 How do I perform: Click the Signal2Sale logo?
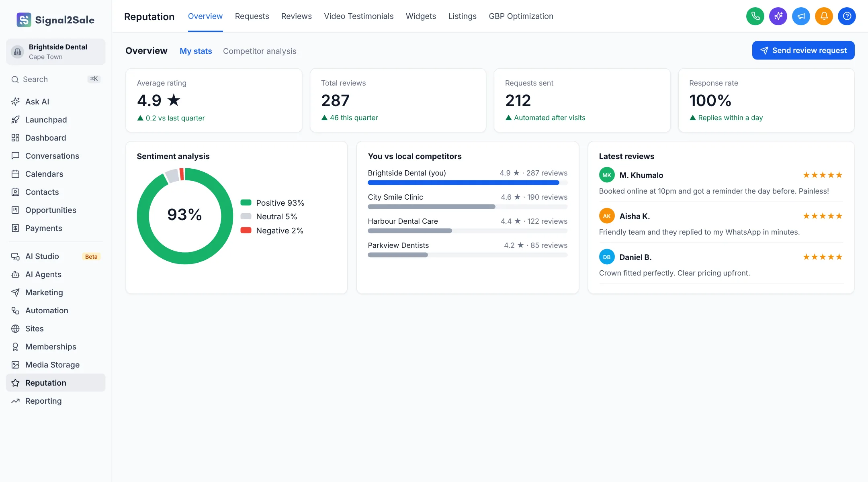pyautogui.click(x=55, y=20)
